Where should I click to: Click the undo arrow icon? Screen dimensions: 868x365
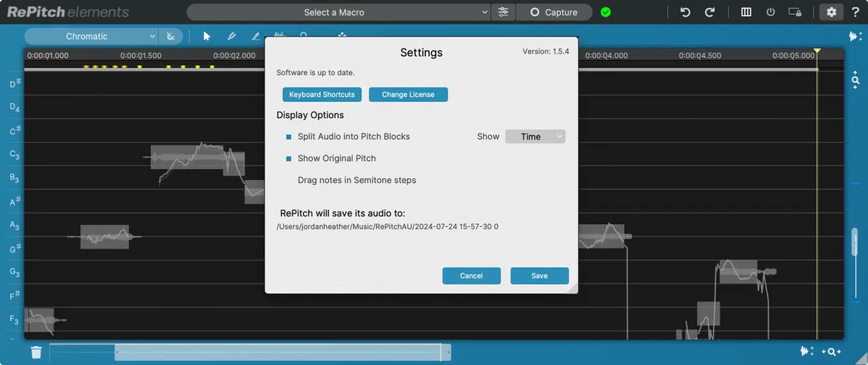click(x=685, y=12)
